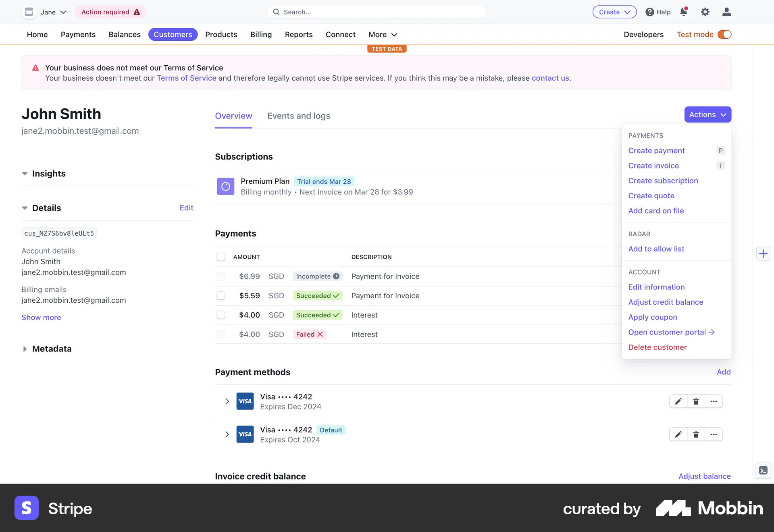This screenshot has width=774, height=532.
Task: Click the Search field in top bar
Action: (376, 12)
